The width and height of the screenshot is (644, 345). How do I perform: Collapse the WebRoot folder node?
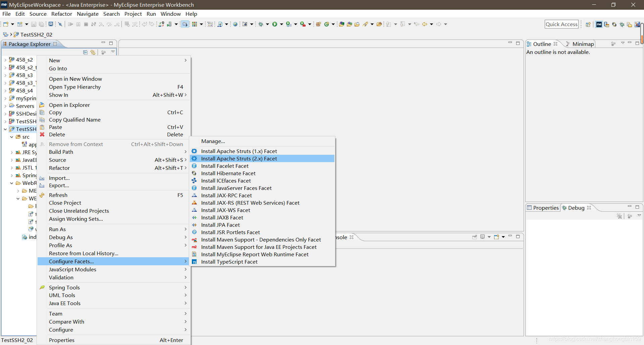pyautogui.click(x=12, y=183)
